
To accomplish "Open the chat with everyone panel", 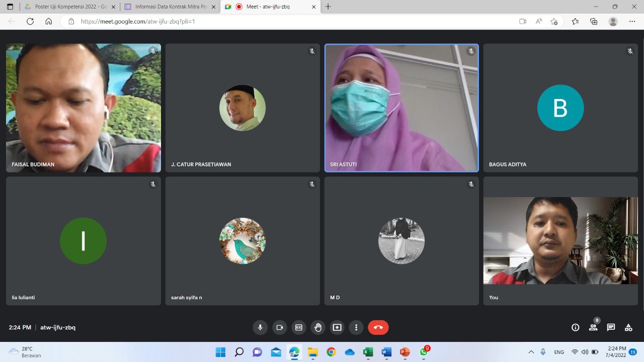I will coord(611,327).
